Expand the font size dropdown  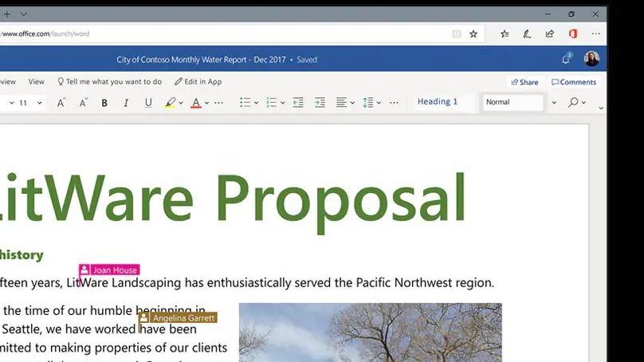(39, 103)
